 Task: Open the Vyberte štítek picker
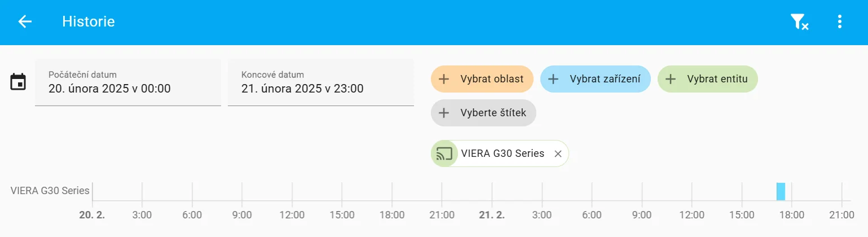pyautogui.click(x=483, y=113)
